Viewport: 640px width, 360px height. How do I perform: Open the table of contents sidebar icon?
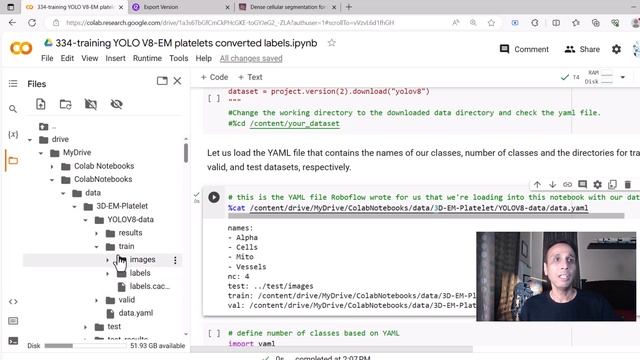[x=13, y=84]
